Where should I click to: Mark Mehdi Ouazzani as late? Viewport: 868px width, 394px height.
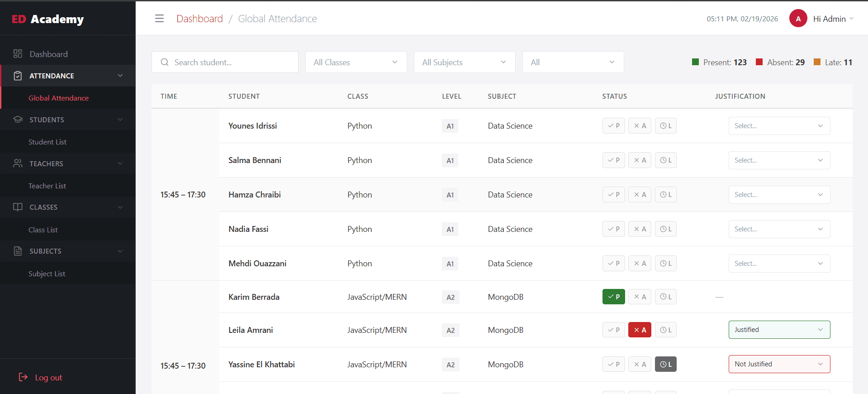pyautogui.click(x=666, y=264)
